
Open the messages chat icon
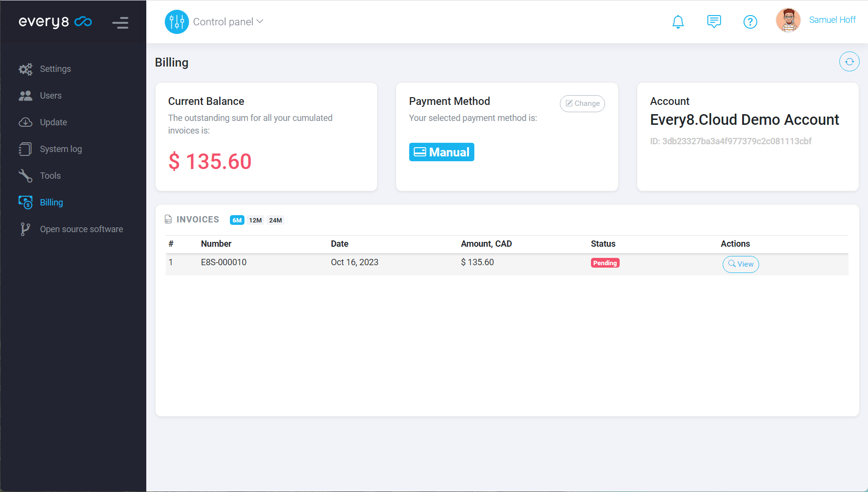coord(714,21)
